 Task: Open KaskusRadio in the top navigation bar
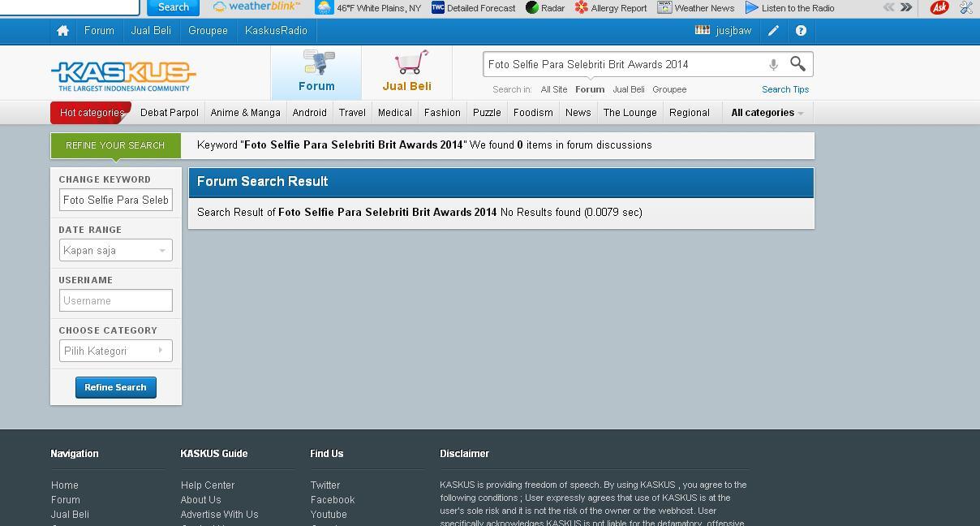pos(276,31)
